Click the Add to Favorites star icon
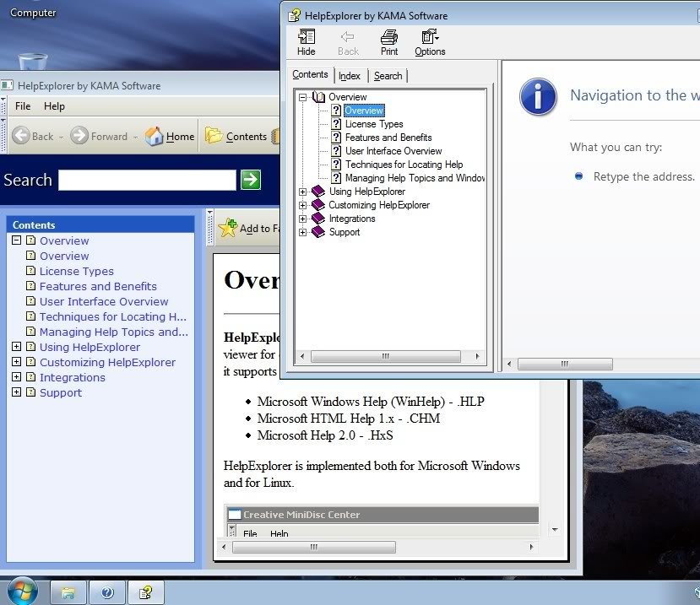Screen dimensions: 700x605 pyautogui.click(x=228, y=228)
